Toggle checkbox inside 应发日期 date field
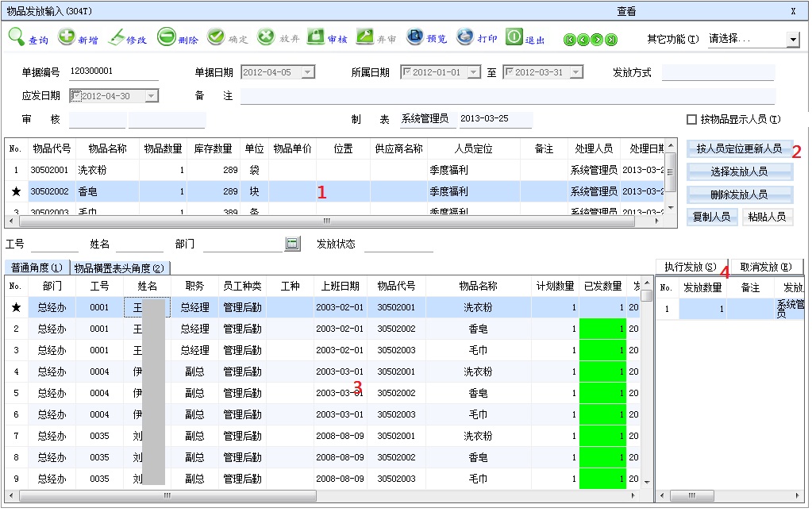The height and width of the screenshot is (512, 812). pyautogui.click(x=76, y=96)
